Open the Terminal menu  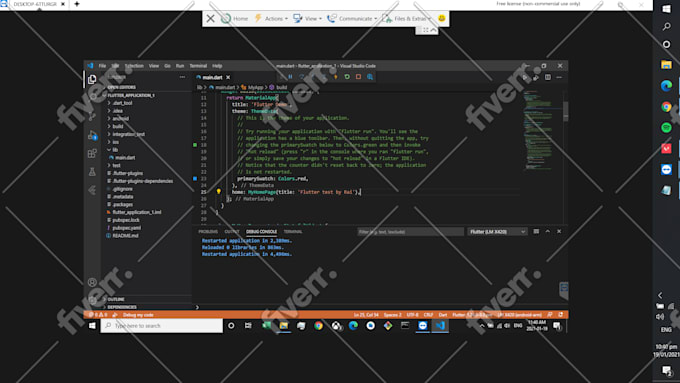198,66
